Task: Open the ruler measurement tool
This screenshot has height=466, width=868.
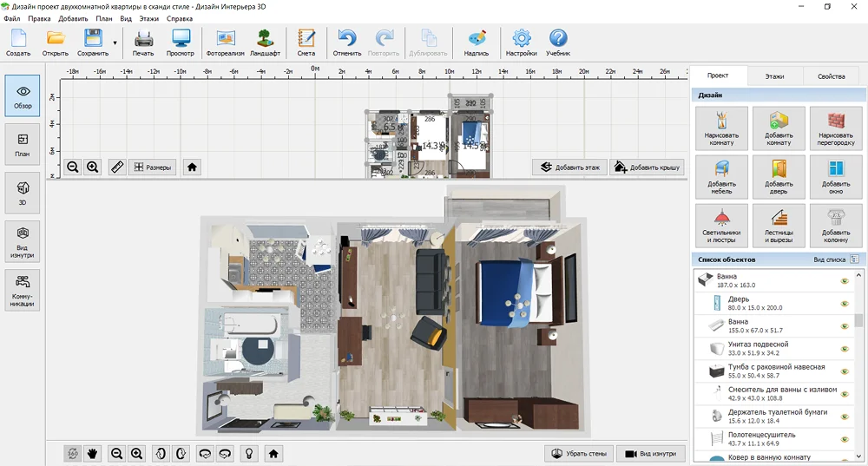Action: 117,167
